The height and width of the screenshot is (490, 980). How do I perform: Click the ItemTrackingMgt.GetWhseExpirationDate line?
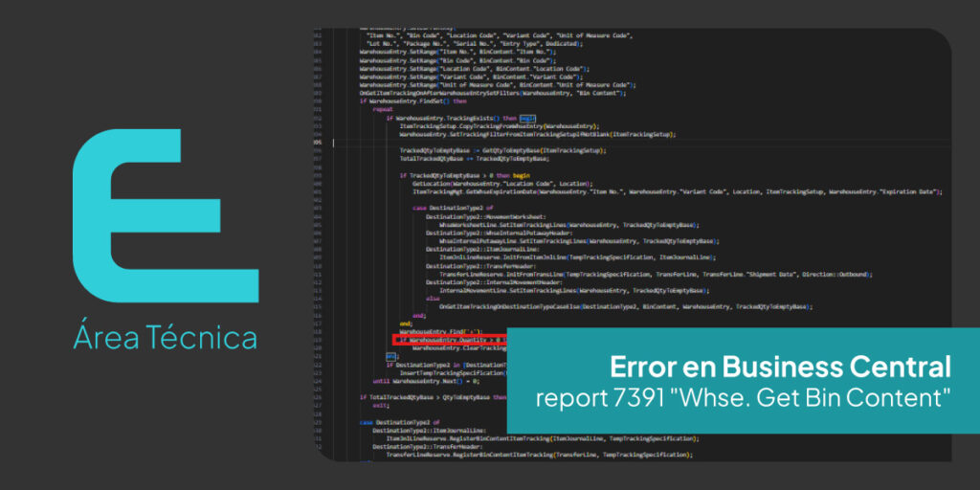click(x=678, y=191)
